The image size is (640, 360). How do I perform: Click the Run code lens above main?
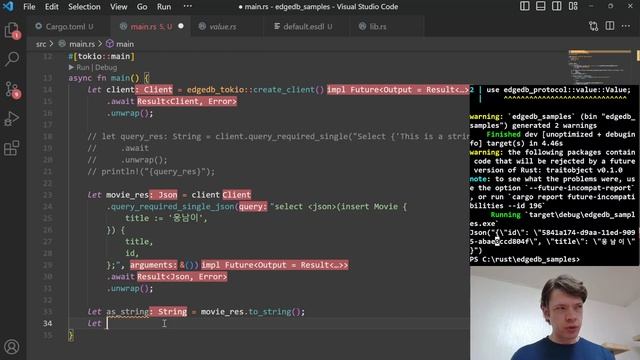[x=82, y=67]
